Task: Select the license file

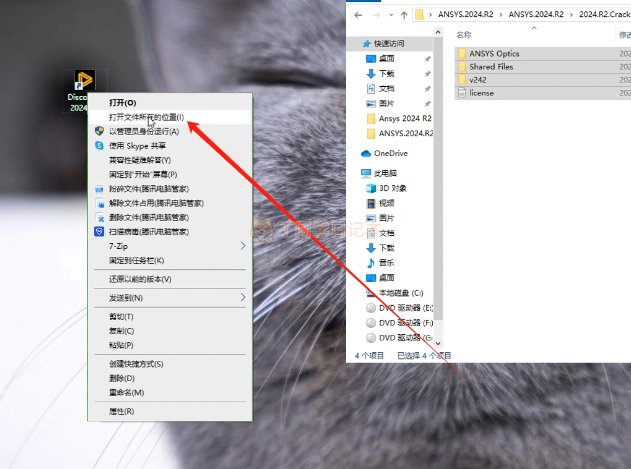Action: point(481,93)
